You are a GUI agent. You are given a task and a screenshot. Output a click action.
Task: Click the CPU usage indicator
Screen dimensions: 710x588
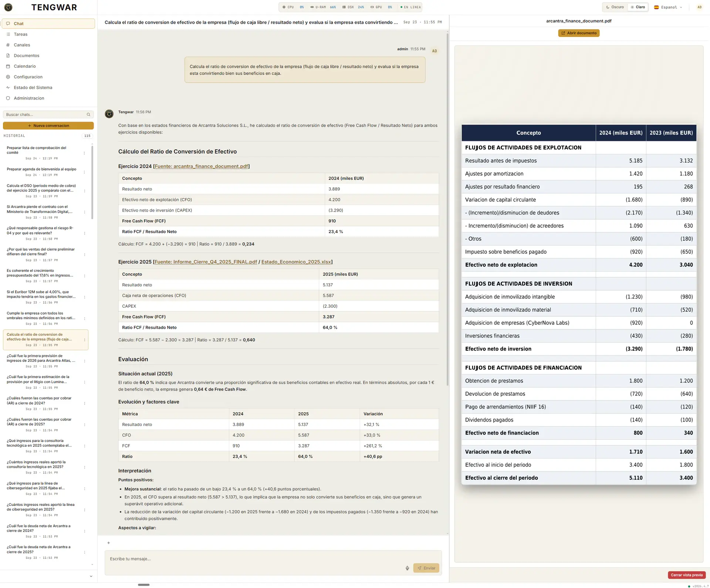293,7
